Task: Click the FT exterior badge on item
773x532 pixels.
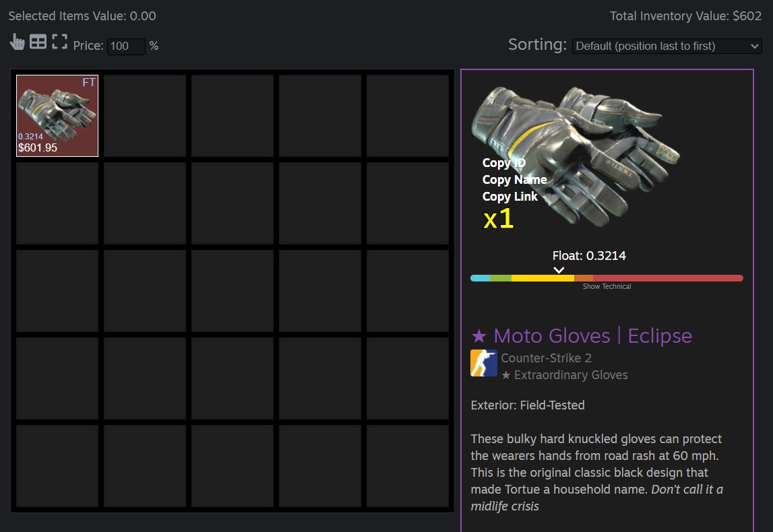Action: (x=89, y=83)
